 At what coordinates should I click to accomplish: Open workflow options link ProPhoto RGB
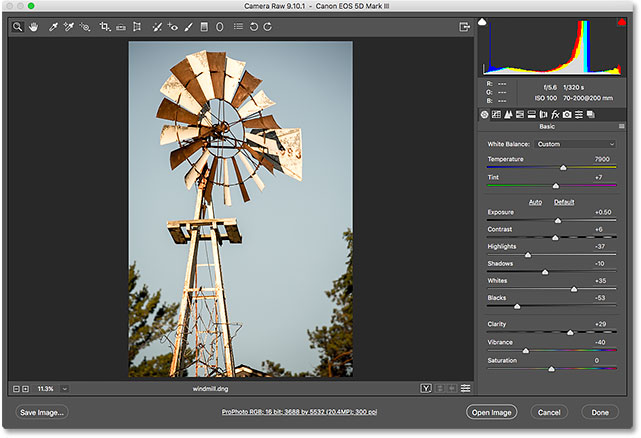[299, 412]
